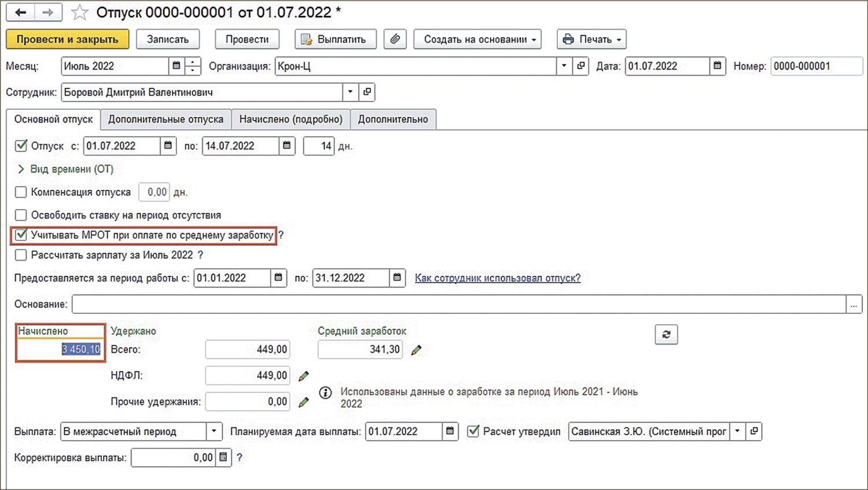Open Организация dropdown list
Screen dimensions: 868x490
tap(564, 66)
